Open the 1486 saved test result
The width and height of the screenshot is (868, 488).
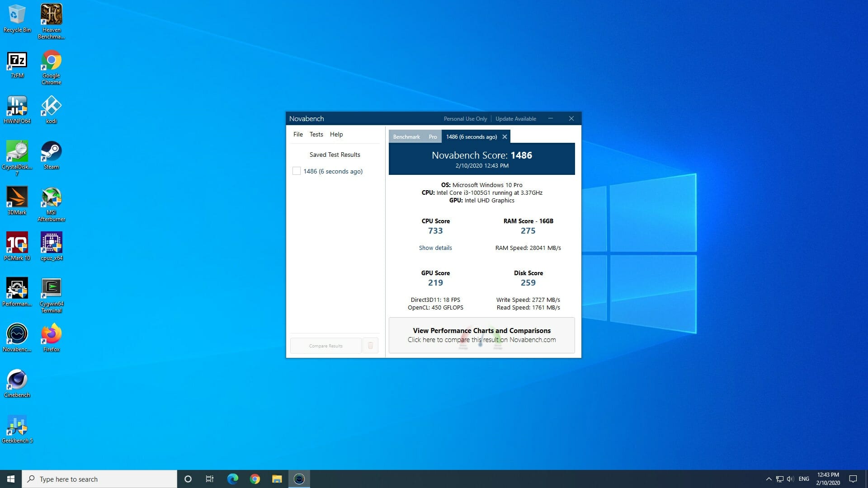pos(333,171)
